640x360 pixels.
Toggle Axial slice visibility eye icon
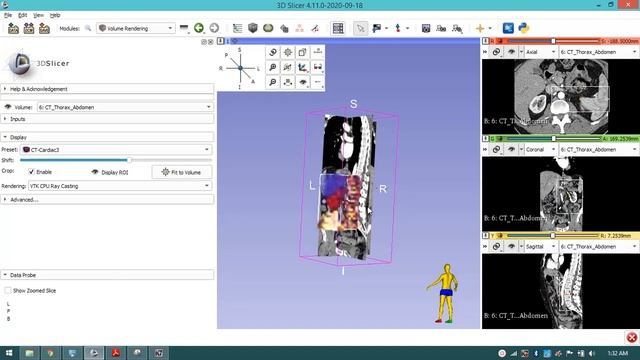[x=511, y=52]
